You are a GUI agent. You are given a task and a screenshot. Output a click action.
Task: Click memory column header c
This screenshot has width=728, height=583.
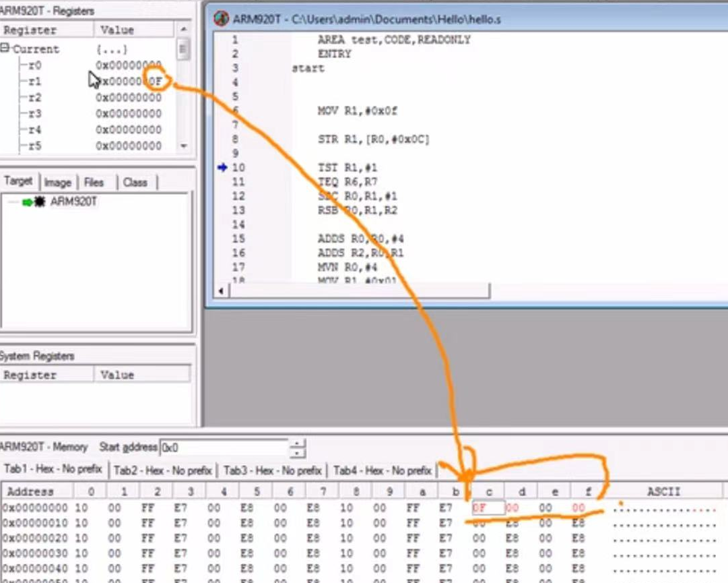coord(488,491)
